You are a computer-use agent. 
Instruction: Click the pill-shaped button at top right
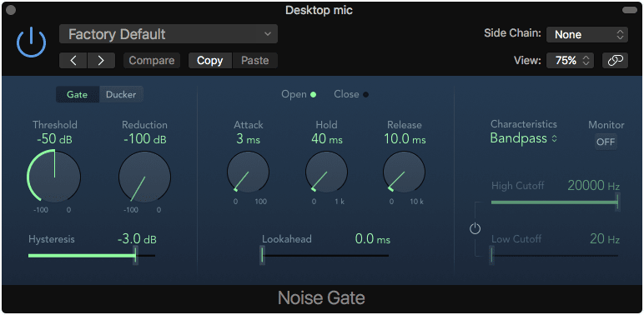tap(630, 10)
